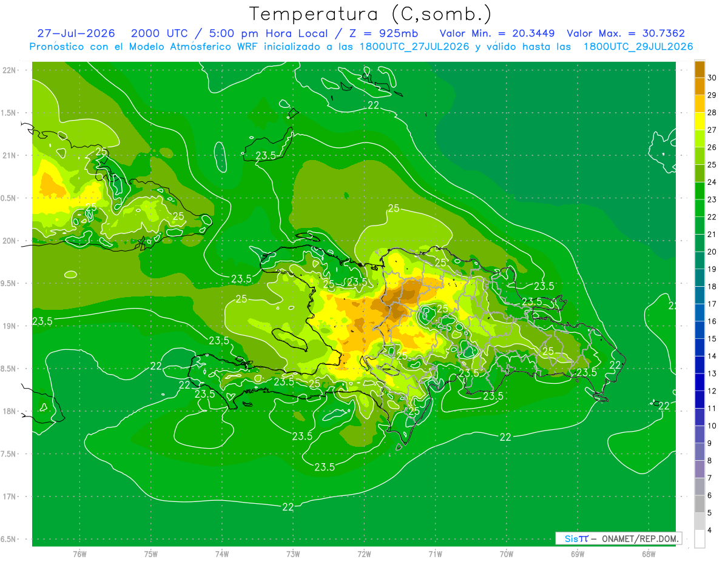
Task: Click the "68W" longitude axis label
Action: point(649,554)
